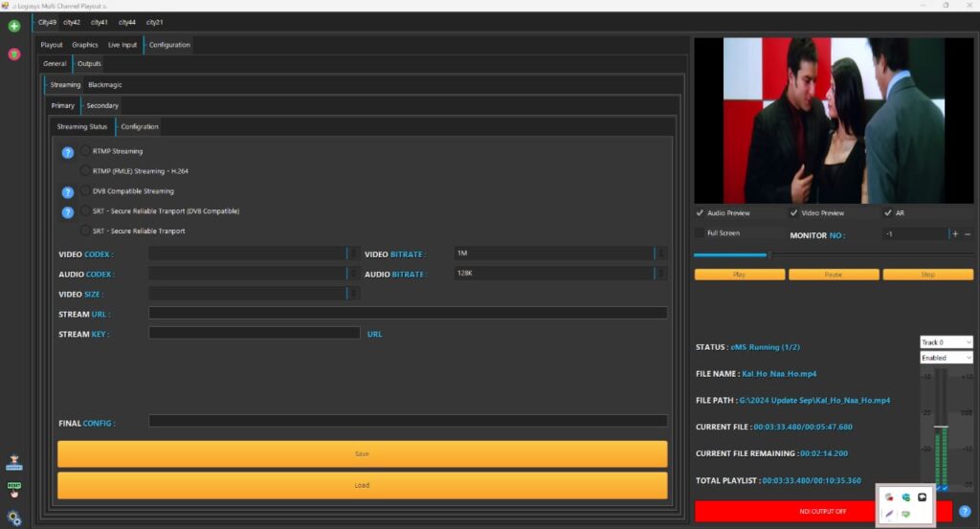
Task: Select plain SRT - Secure Reliable Transport option
Action: pos(85,231)
